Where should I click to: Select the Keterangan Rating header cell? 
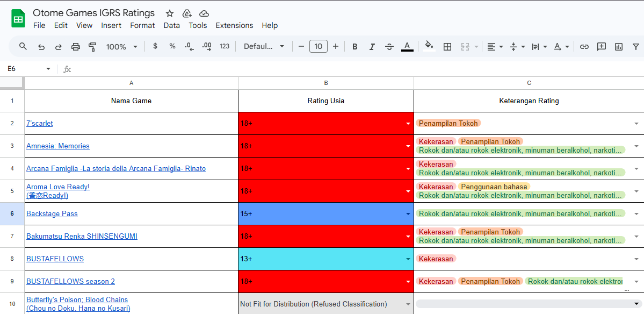point(529,101)
